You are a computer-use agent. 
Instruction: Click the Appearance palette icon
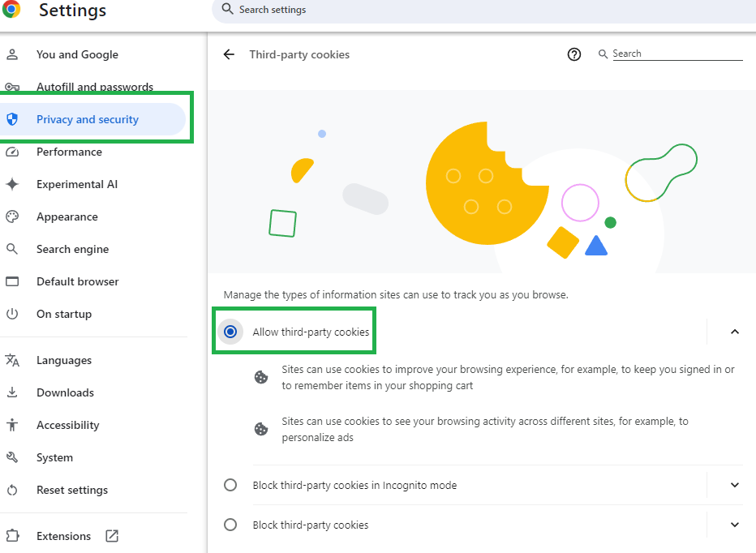click(12, 216)
